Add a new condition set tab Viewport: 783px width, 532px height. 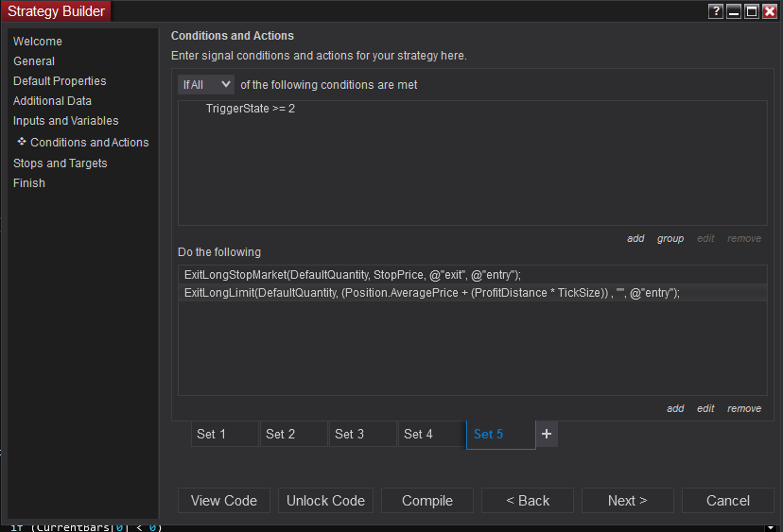[547, 434]
